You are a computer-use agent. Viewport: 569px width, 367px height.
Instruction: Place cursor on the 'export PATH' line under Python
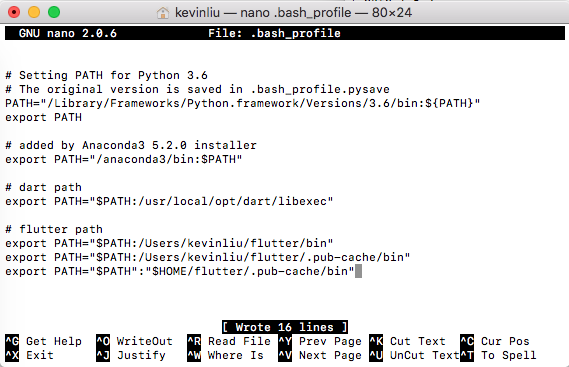tap(44, 117)
